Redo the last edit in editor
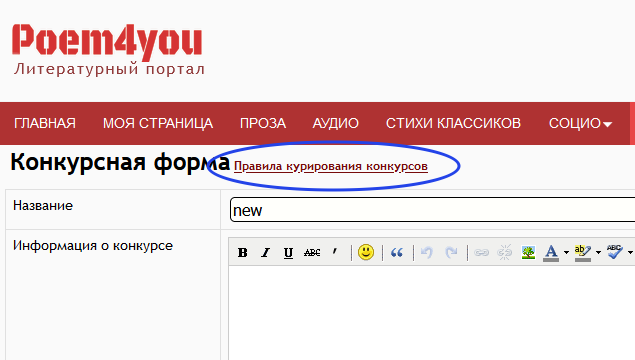The width and height of the screenshot is (635, 360). 451,252
